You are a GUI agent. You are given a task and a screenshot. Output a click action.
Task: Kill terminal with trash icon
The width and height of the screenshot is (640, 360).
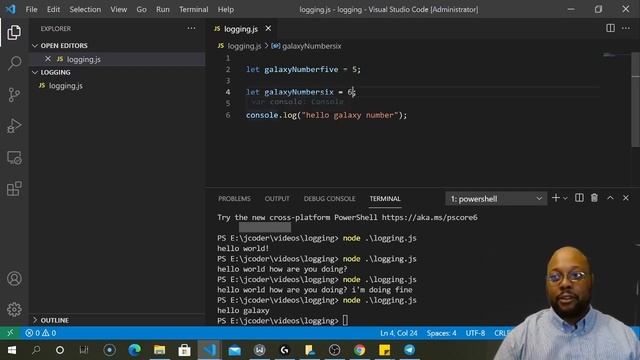pos(594,198)
